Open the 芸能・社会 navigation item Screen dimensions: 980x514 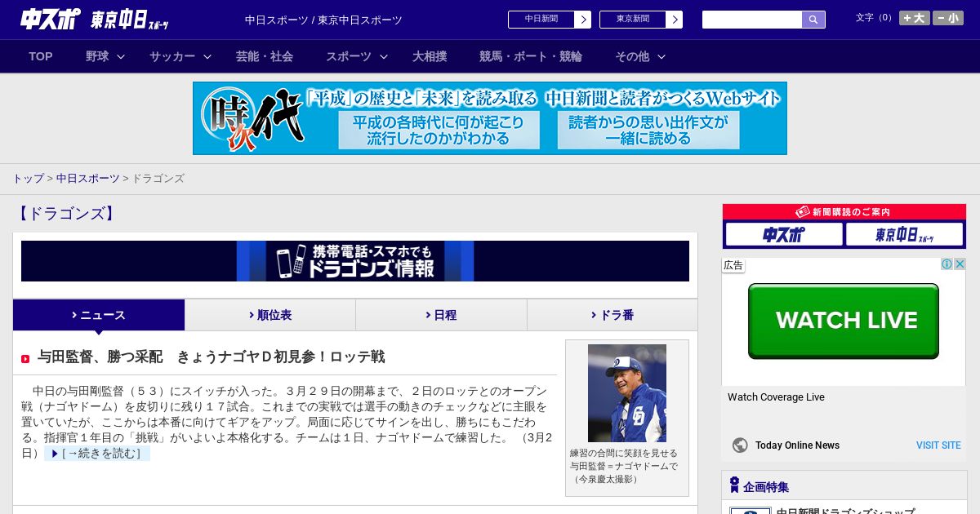click(x=265, y=56)
